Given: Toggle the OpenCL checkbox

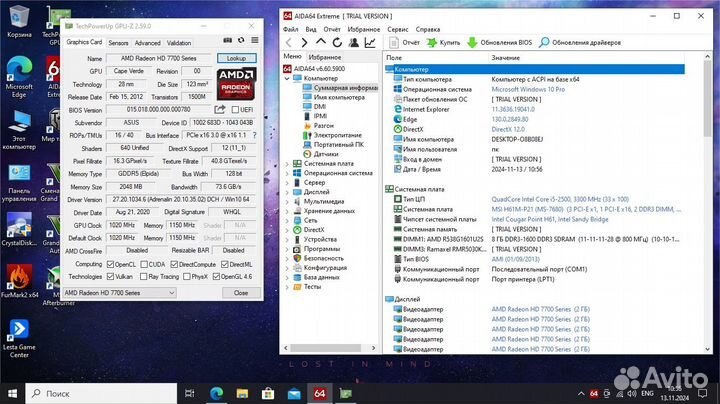Looking at the screenshot, I should [x=110, y=264].
